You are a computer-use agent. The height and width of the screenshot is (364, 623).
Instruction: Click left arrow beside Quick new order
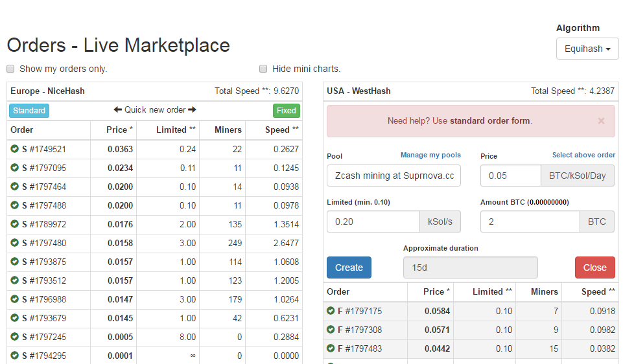point(118,110)
